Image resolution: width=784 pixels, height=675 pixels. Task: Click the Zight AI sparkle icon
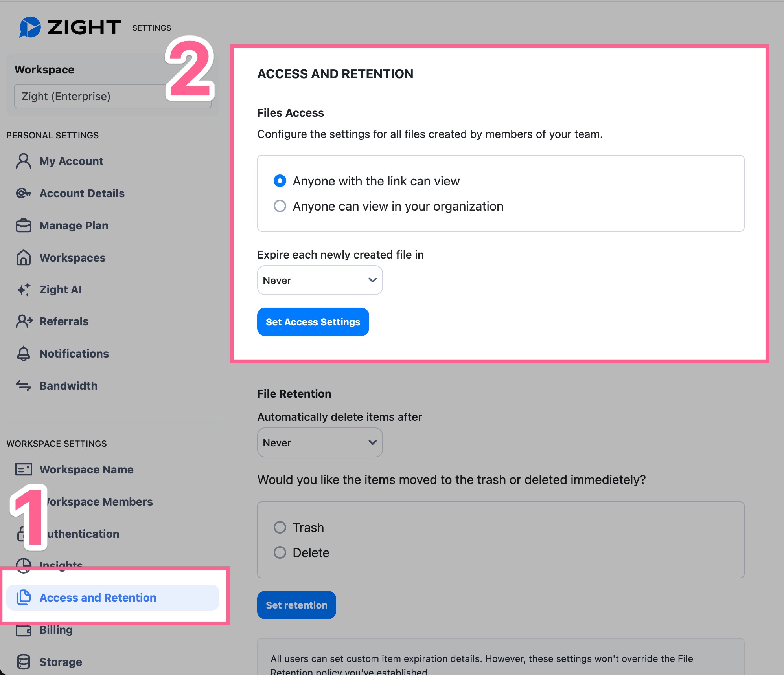24,290
